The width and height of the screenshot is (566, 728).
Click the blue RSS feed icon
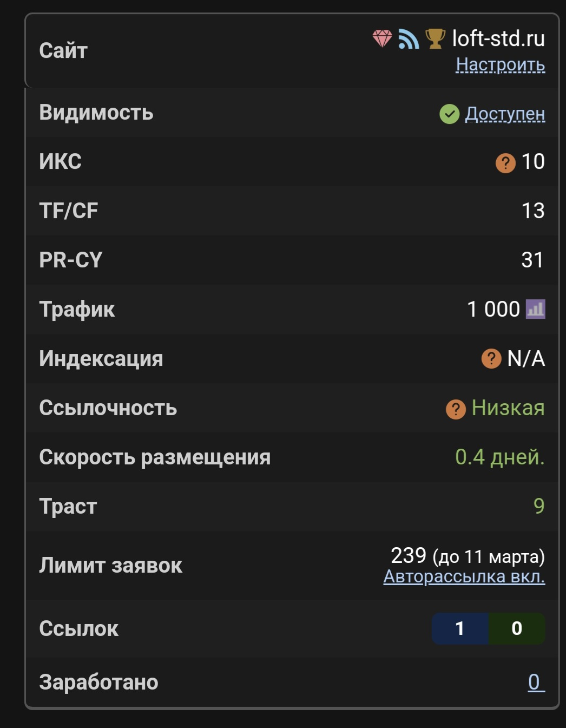[409, 39]
